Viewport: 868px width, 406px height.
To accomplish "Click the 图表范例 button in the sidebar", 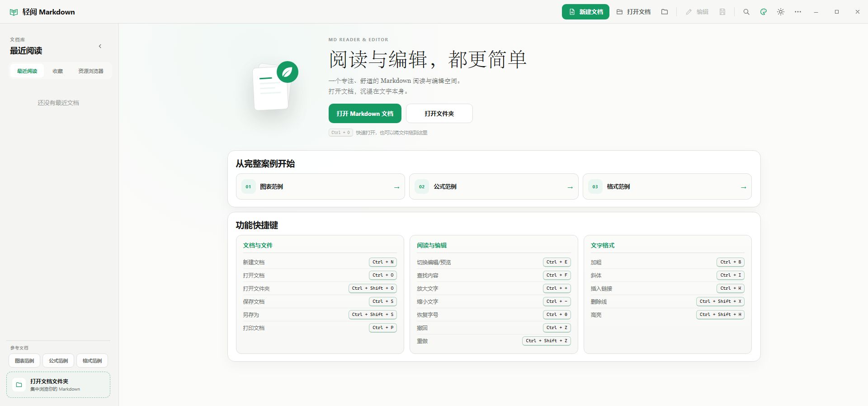I will point(24,361).
